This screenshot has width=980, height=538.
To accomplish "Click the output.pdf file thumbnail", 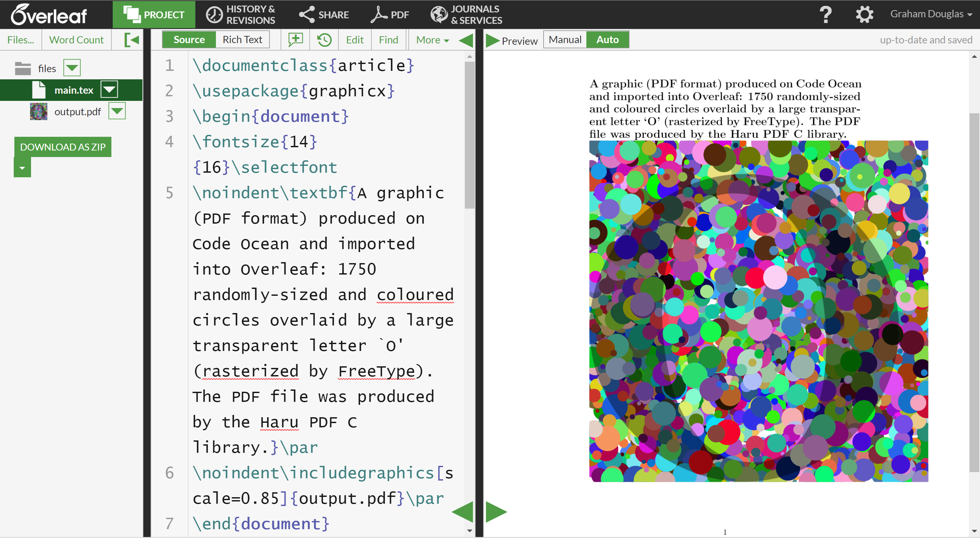I will [x=39, y=111].
